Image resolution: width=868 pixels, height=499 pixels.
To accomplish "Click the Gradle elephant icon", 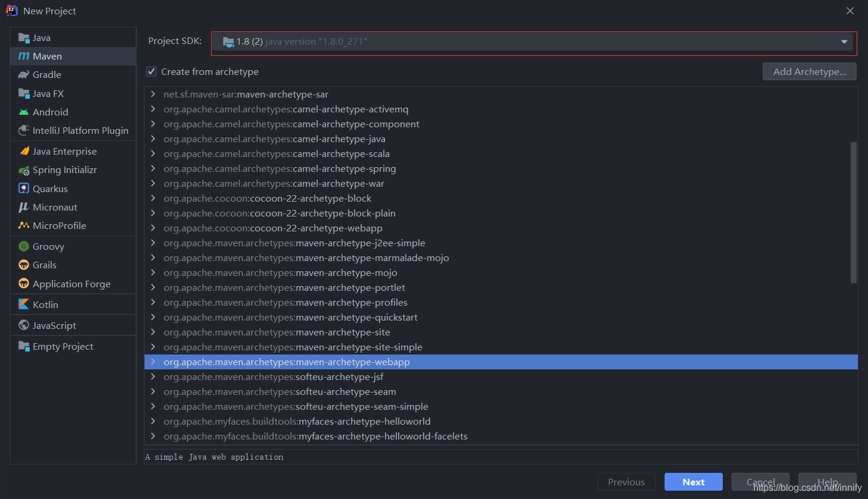I will (x=24, y=75).
